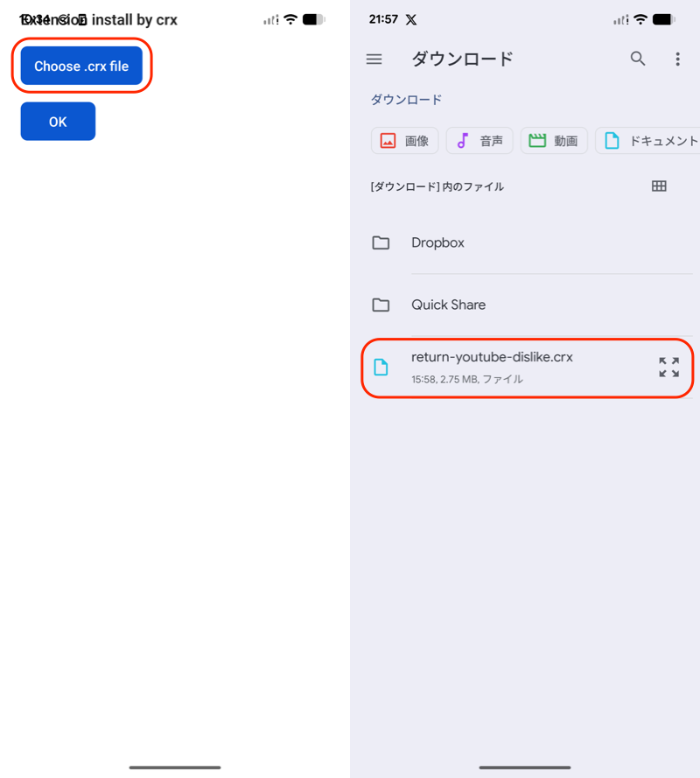This screenshot has width=700, height=778.
Task: Open the ダウンロード breadcrumb link
Action: (406, 100)
